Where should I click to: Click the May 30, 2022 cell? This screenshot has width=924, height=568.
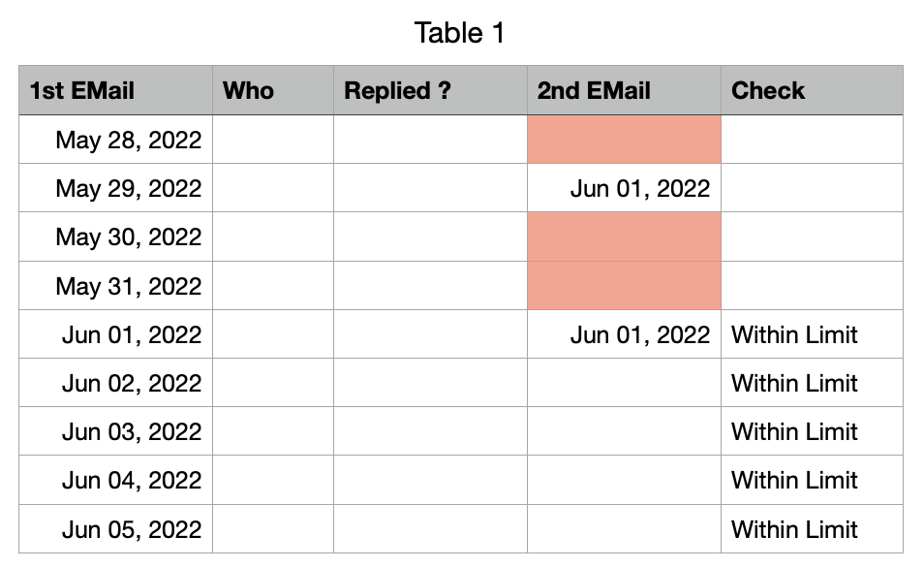(128, 237)
